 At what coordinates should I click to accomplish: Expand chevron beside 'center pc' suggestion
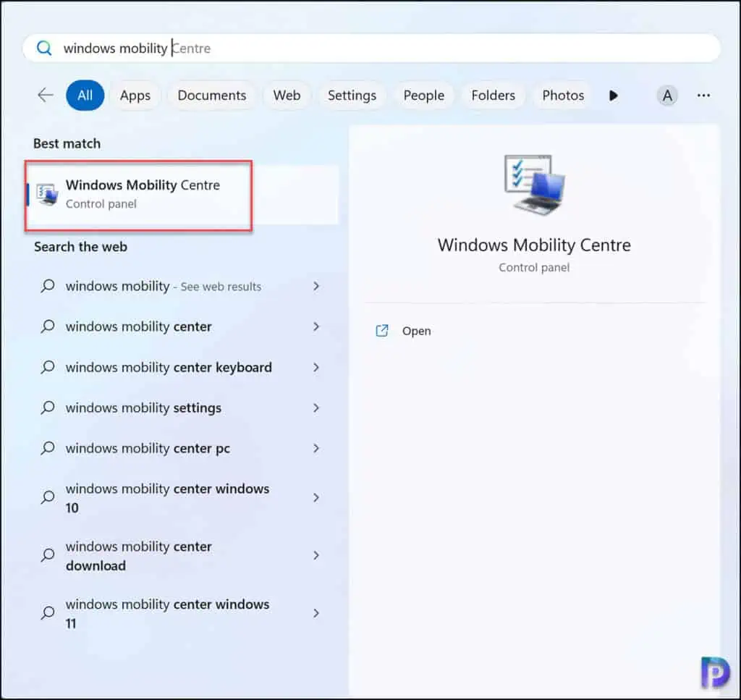point(316,448)
